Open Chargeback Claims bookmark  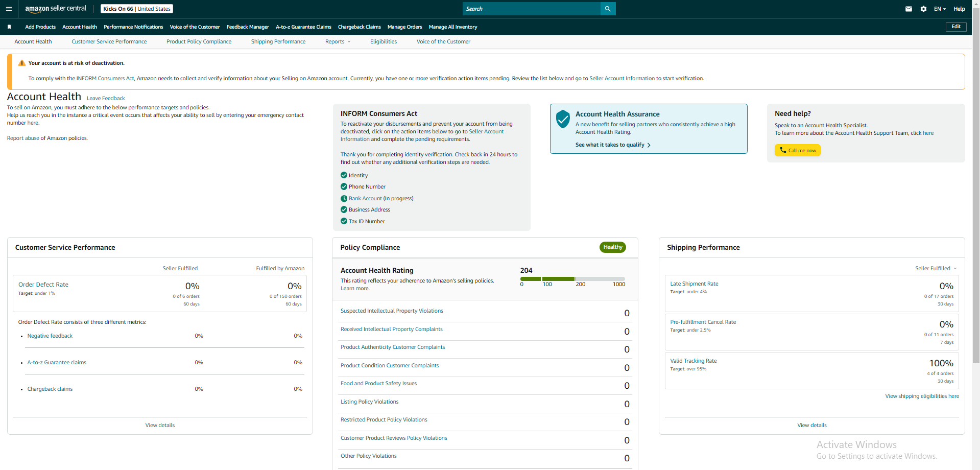(360, 27)
